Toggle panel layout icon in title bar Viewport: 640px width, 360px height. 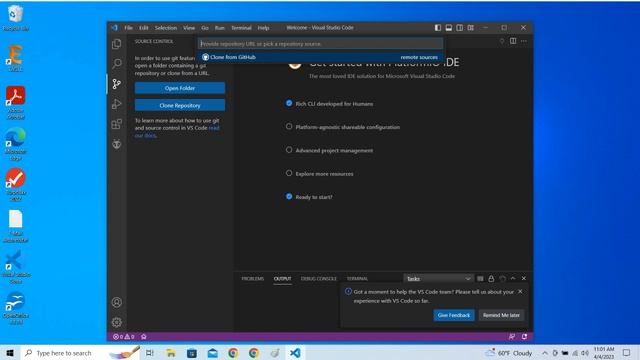coord(449,27)
